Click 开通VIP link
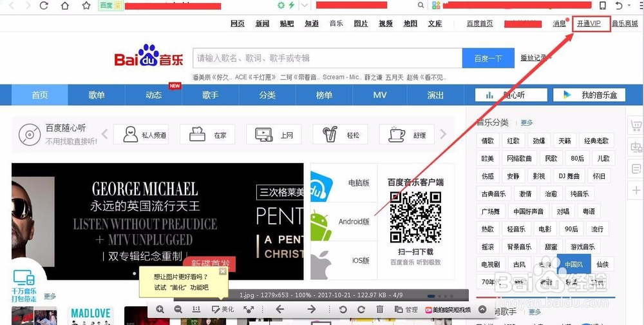 point(589,24)
